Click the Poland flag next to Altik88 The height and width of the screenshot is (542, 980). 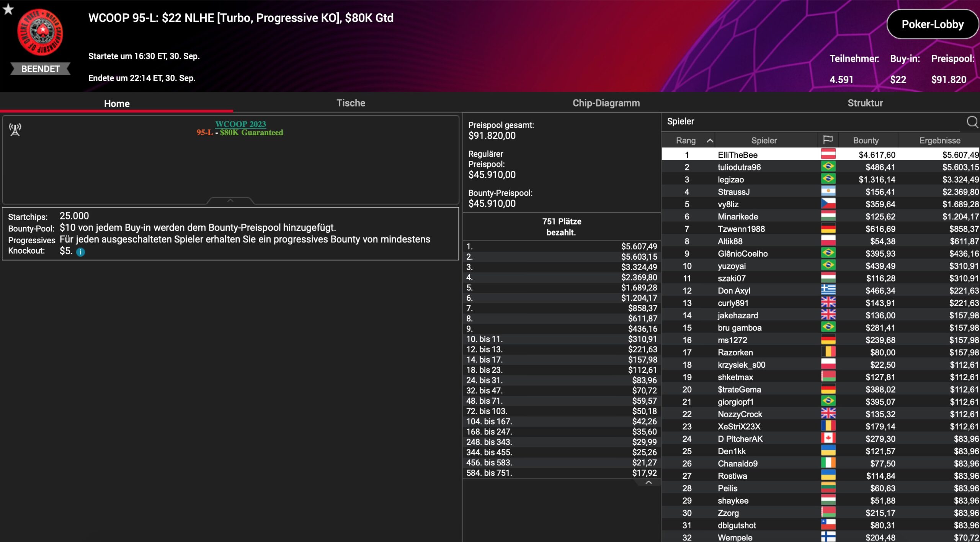(x=828, y=241)
